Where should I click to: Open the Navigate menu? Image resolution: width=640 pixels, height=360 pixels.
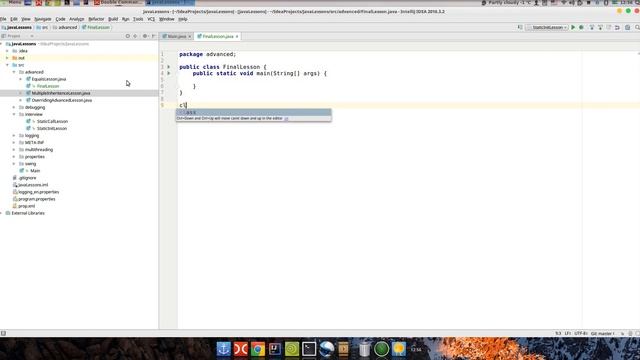click(42, 19)
